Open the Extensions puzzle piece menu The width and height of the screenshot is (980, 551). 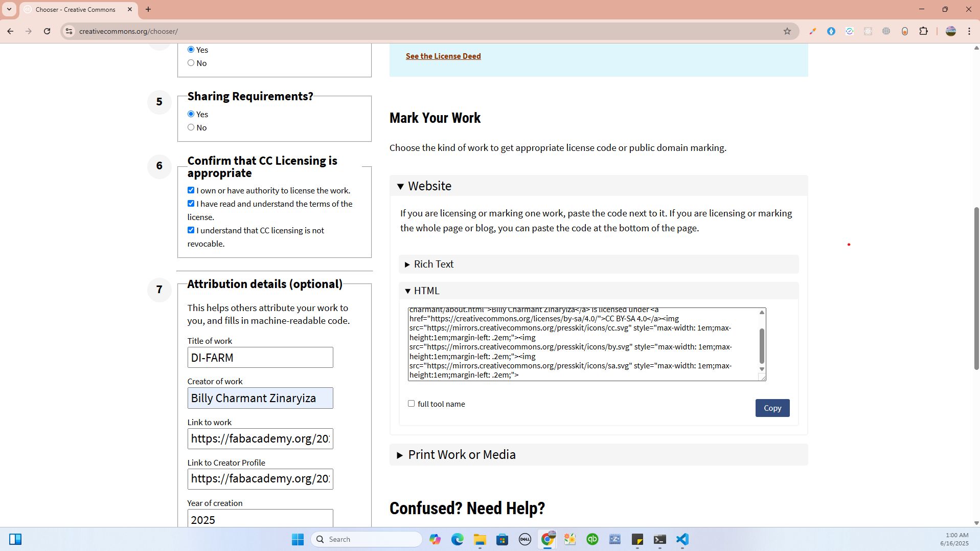pyautogui.click(x=923, y=31)
